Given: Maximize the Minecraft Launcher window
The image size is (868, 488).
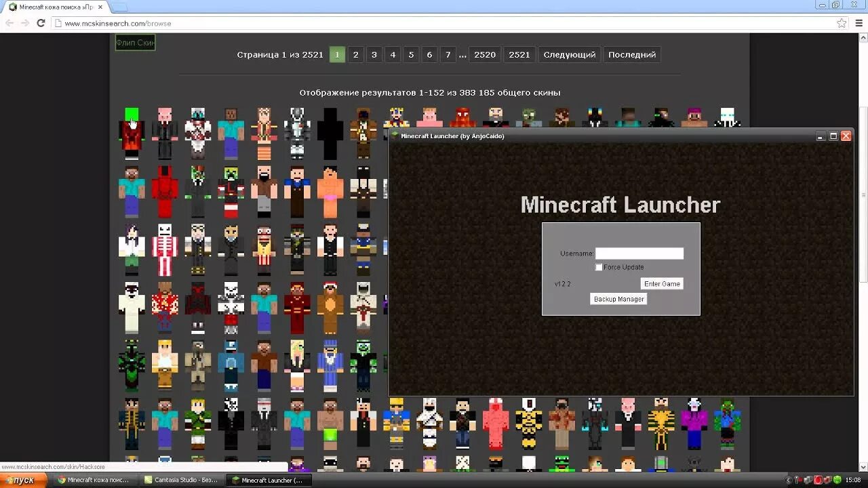Looking at the screenshot, I should (833, 136).
